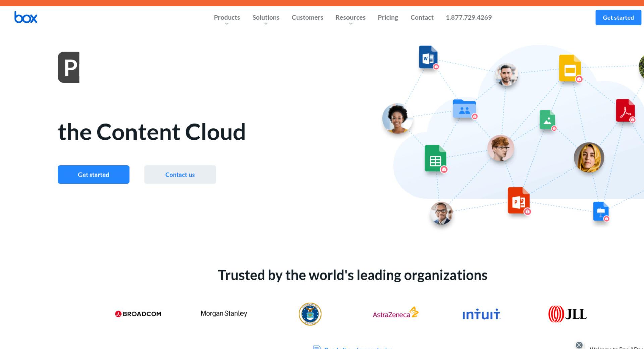
Task: Open the Pricing page
Action: (388, 17)
